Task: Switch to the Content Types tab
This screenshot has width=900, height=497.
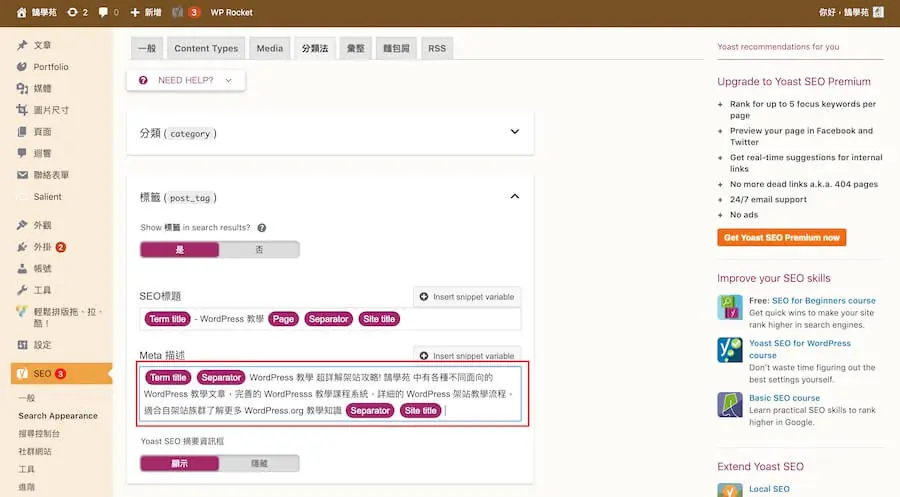Action: click(x=206, y=48)
